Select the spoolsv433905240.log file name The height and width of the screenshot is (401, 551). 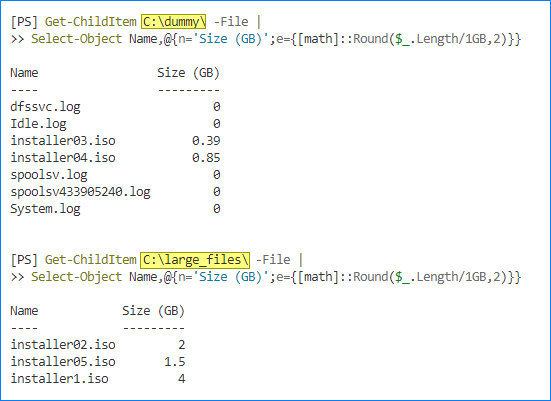pyautogui.click(x=80, y=192)
